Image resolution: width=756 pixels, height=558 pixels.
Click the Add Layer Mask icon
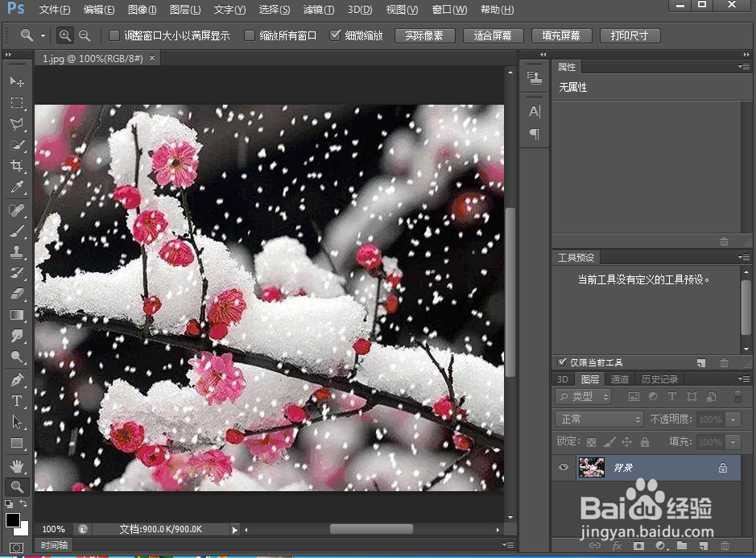click(638, 546)
